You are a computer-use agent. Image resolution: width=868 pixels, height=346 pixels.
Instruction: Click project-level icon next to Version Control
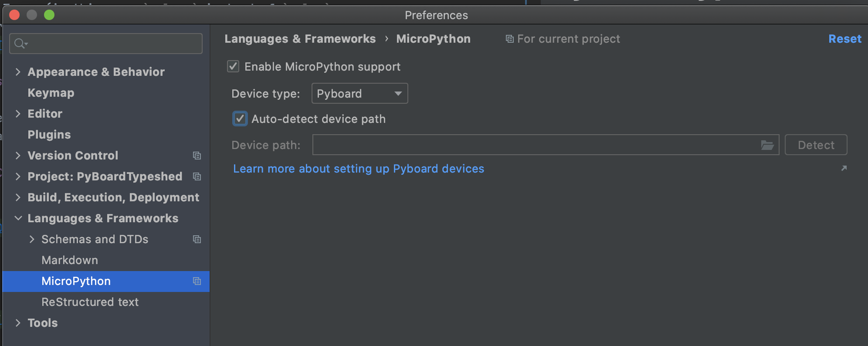pyautogui.click(x=197, y=156)
